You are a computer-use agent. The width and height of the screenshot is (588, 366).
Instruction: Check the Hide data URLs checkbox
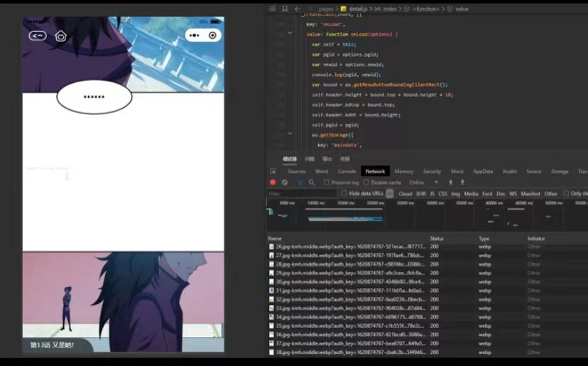tap(344, 194)
